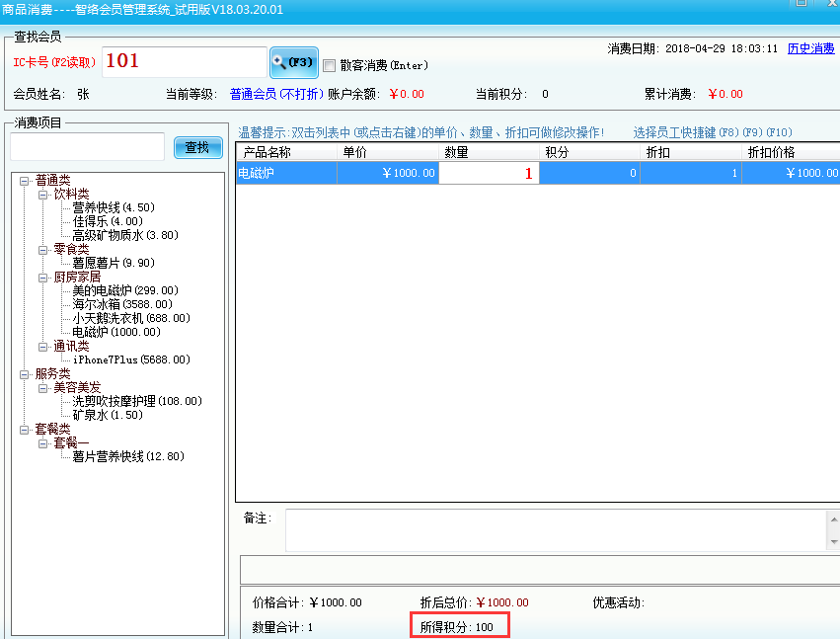Image resolution: width=840 pixels, height=639 pixels.
Task: Collapse the 通讯类 tree node
Action: click(x=42, y=347)
